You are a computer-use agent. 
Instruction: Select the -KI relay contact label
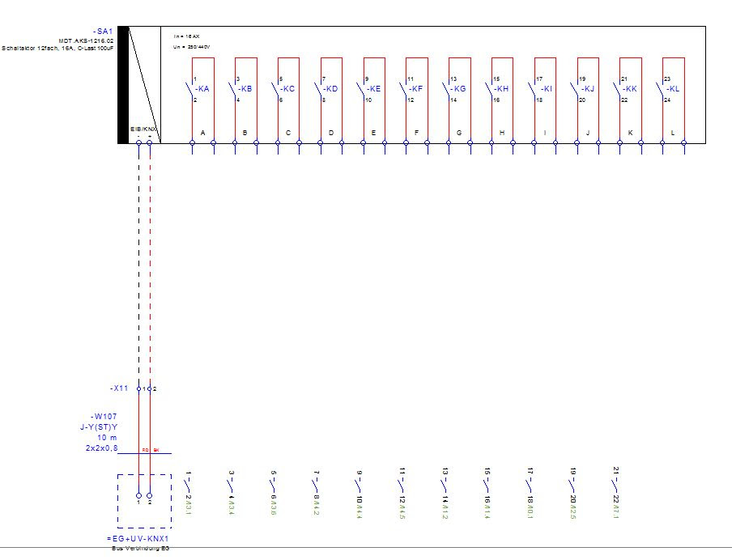pos(545,89)
